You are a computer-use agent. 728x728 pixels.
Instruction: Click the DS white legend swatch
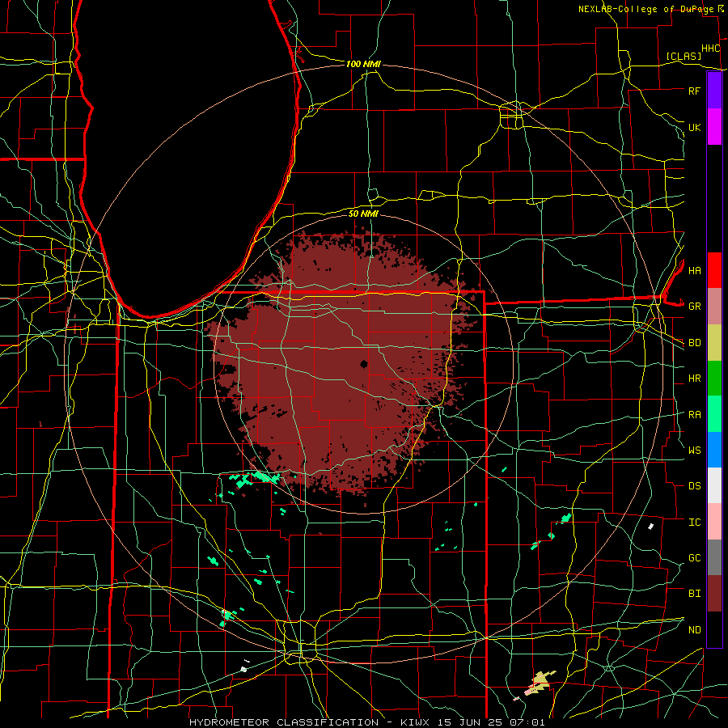pos(714,485)
